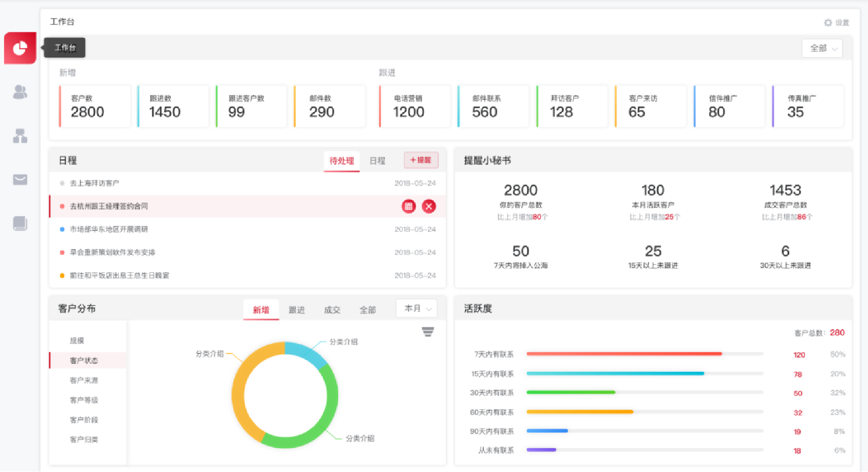Open the 设置 settings gear at top right
Screen dimensions: 868x472
[836, 22]
